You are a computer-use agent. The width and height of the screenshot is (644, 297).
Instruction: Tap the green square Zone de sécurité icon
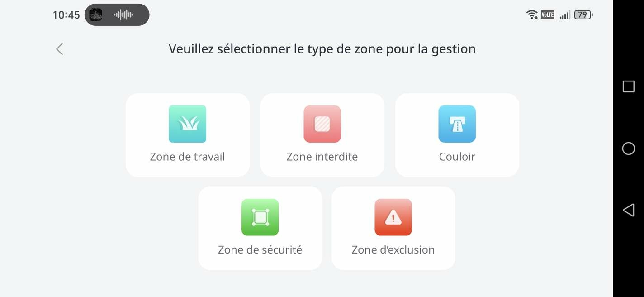[x=260, y=217]
